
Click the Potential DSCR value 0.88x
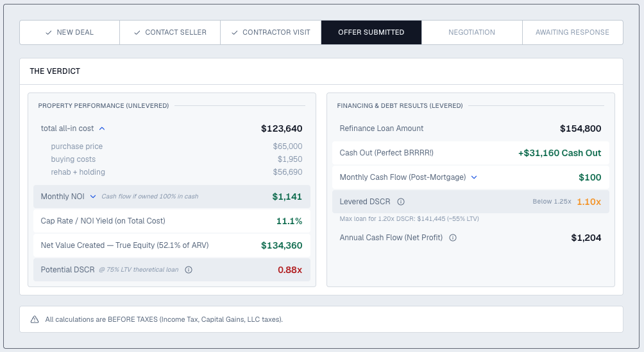point(290,270)
